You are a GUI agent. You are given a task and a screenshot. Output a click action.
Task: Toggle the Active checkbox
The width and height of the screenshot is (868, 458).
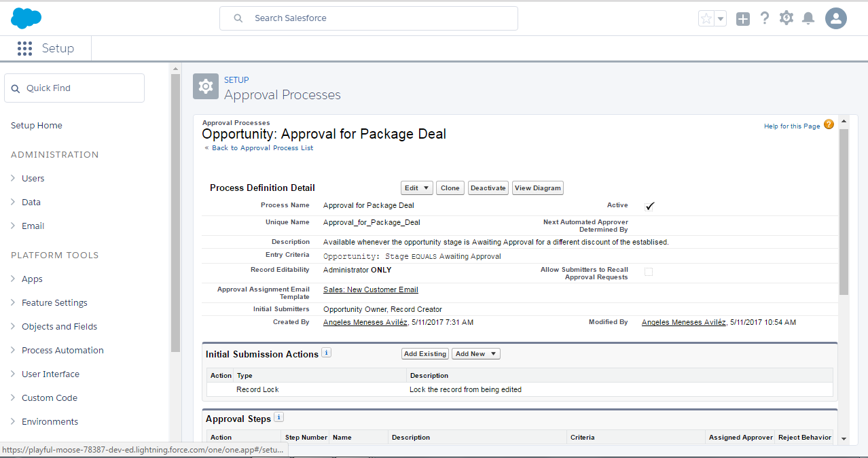(x=649, y=206)
